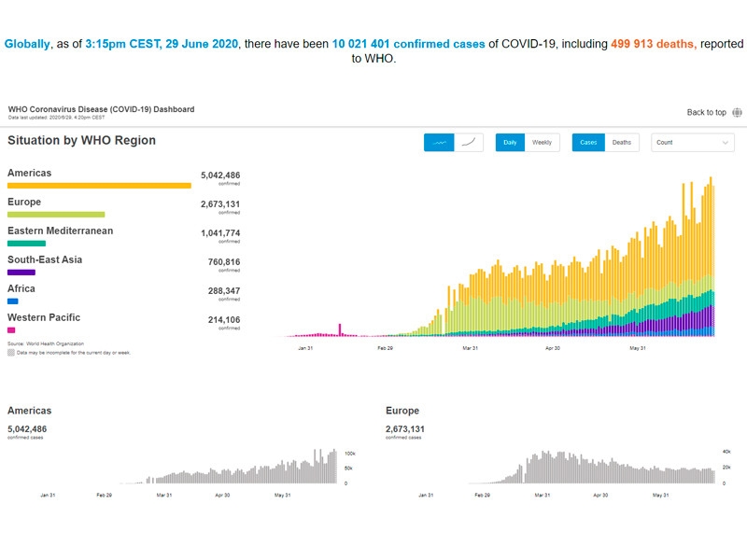Click the teal Eastern Mediterranean bar
Screen dimensions: 747x560
(26, 244)
